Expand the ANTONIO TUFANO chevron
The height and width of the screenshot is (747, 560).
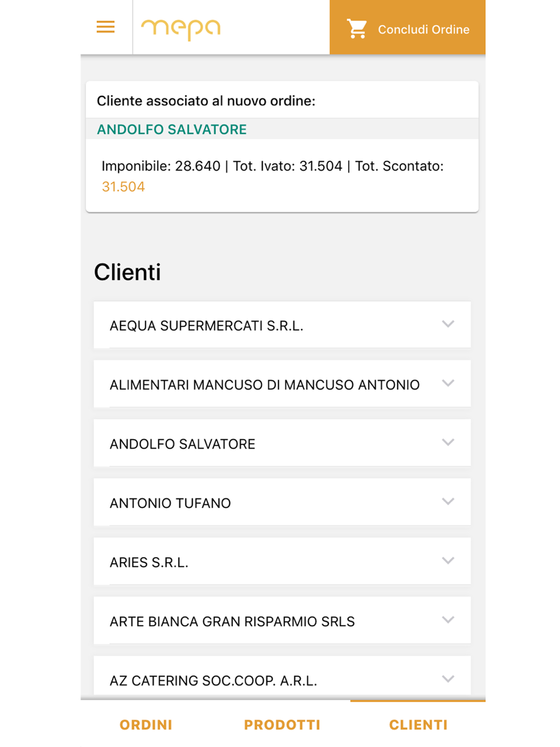(x=448, y=501)
